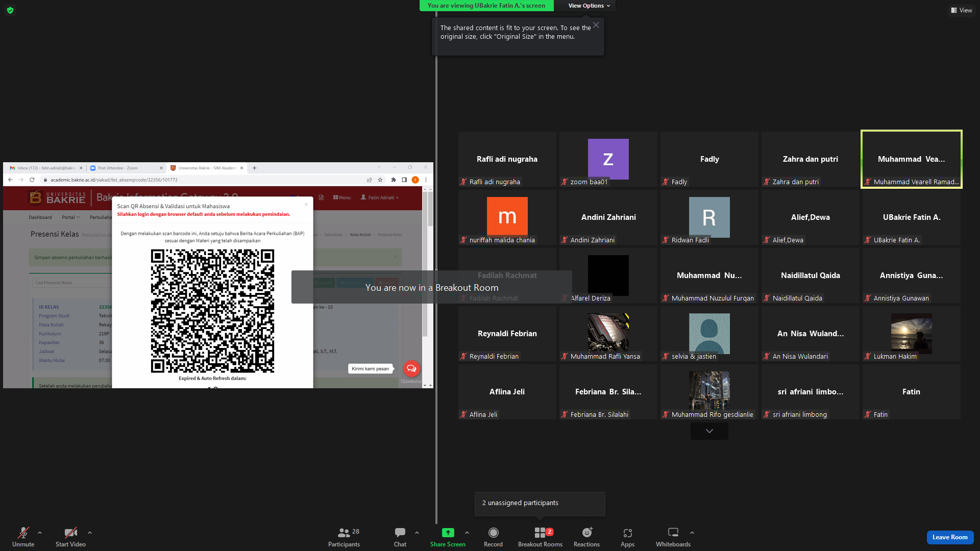Click the browser back arrow
The image size is (980, 551).
[x=10, y=180]
